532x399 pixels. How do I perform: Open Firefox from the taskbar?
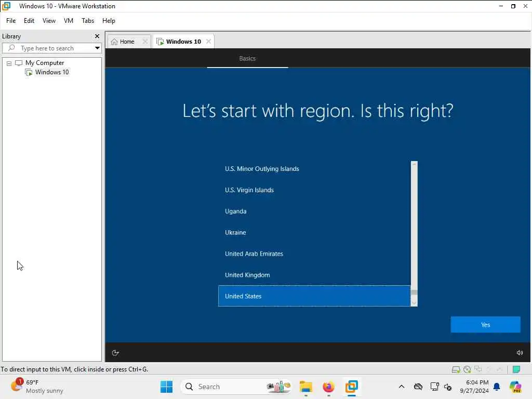pyautogui.click(x=328, y=387)
